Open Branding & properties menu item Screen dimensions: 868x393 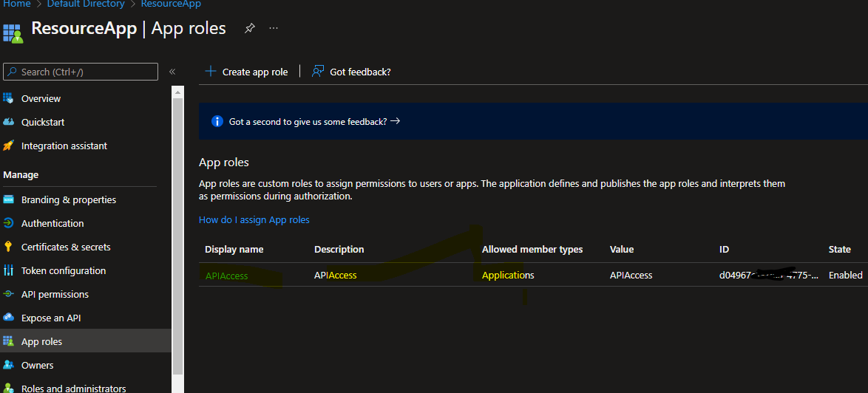[x=68, y=199]
